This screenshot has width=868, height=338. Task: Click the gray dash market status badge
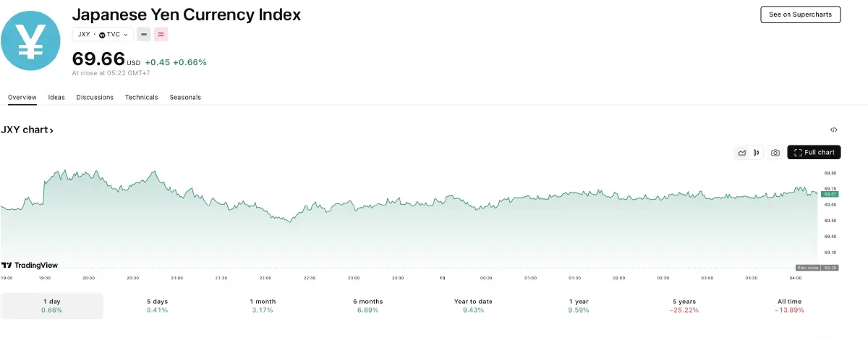pyautogui.click(x=143, y=34)
